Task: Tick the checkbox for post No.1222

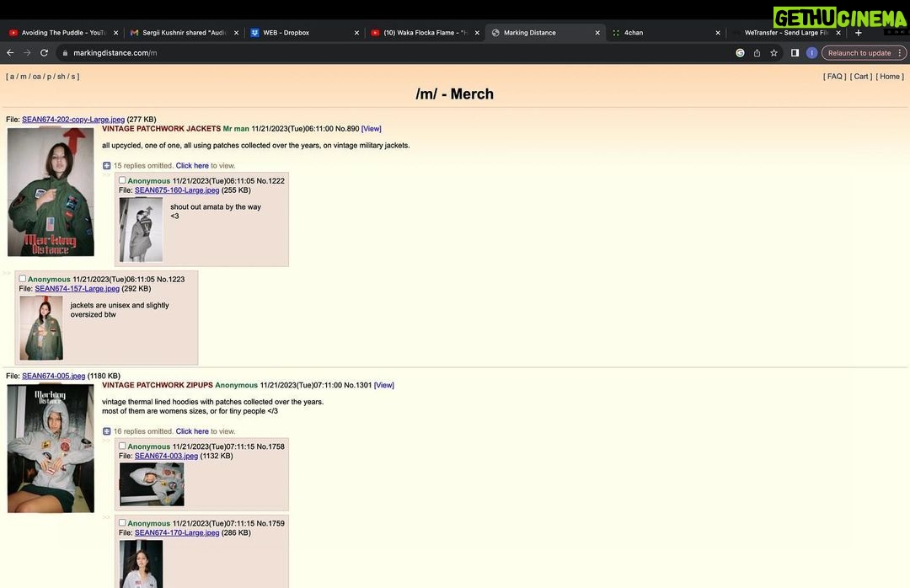Action: tap(122, 180)
